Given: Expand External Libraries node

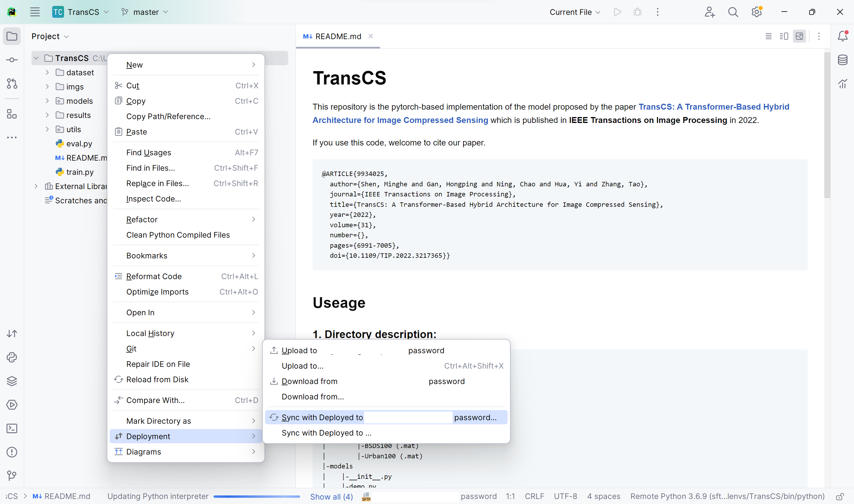Looking at the screenshot, I should click(36, 186).
